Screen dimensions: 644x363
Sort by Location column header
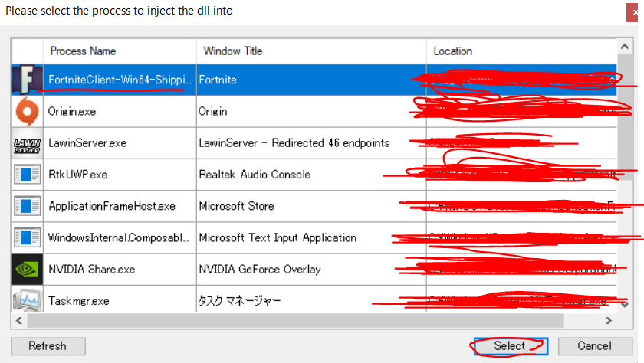(x=453, y=51)
